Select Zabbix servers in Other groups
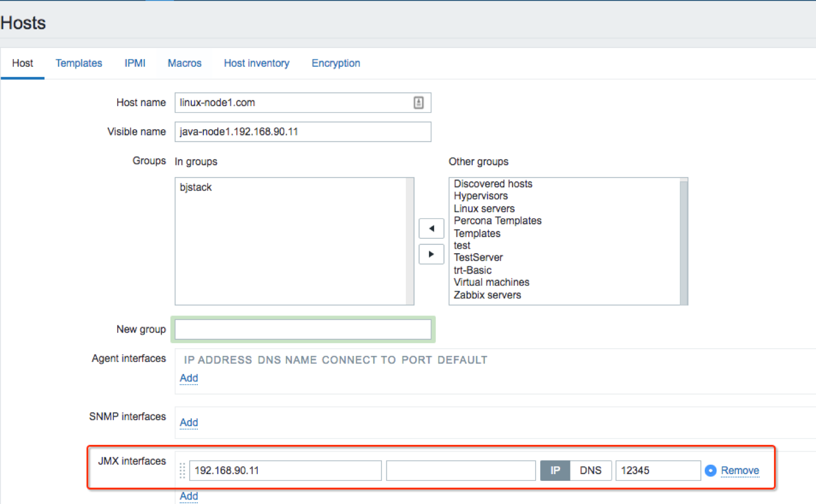The height and width of the screenshot is (504, 816). [x=487, y=295]
